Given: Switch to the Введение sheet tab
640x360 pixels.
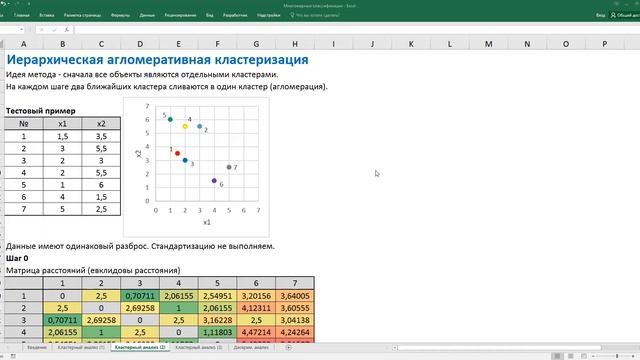Looking at the screenshot, I should point(37,347).
